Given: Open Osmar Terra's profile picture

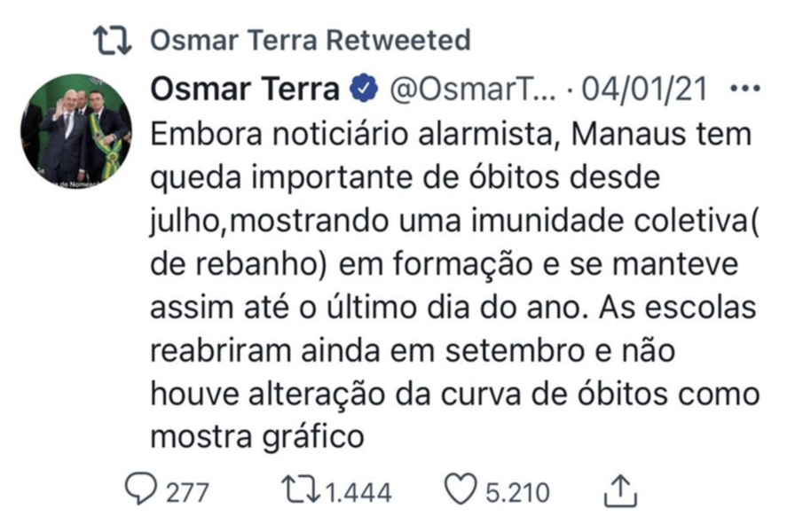Looking at the screenshot, I should coord(77,129).
